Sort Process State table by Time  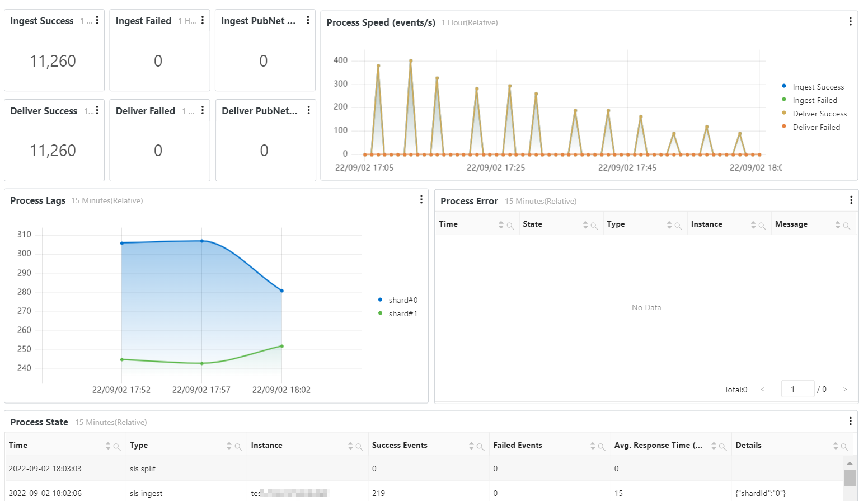(108, 446)
